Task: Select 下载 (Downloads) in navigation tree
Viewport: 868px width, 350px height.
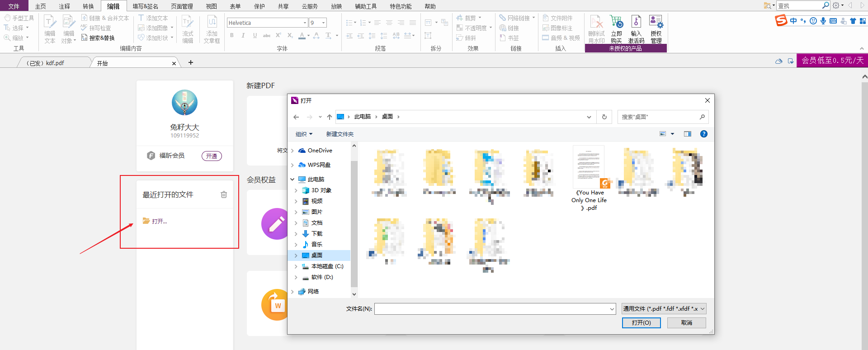Action: tap(317, 234)
